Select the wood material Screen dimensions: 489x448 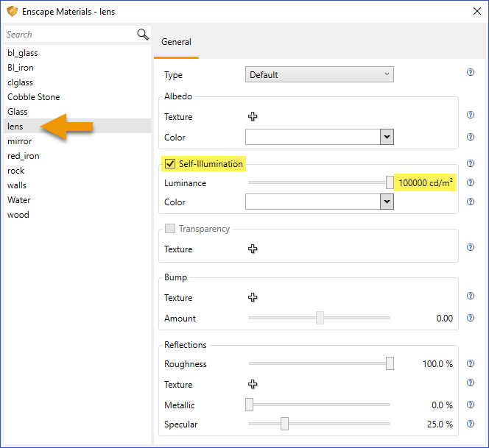[x=77, y=215]
